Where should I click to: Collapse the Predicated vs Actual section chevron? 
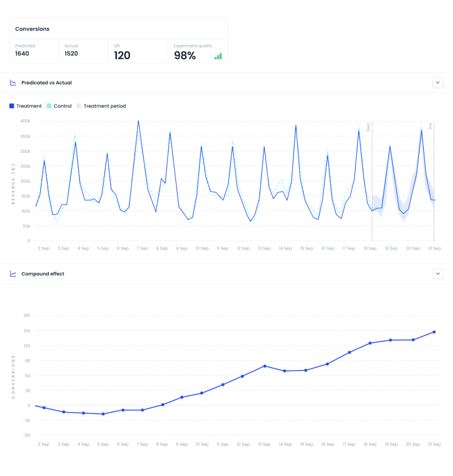point(438,83)
